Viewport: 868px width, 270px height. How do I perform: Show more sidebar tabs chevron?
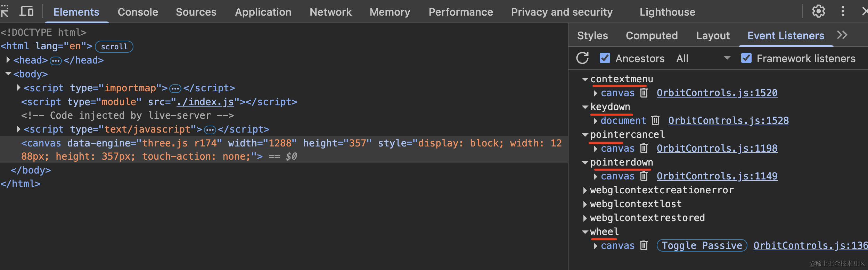coord(842,35)
